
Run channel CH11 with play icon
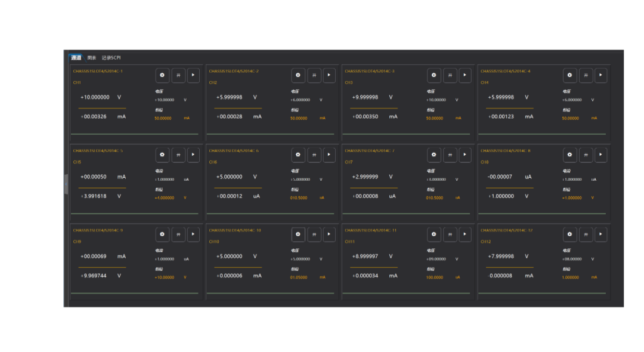coord(465,234)
